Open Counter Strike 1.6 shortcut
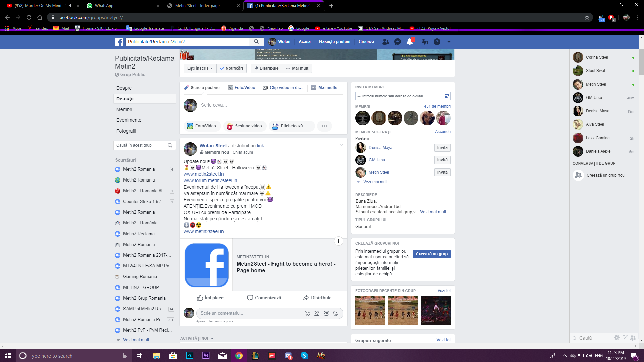Viewport: 644px width, 362px height. [145, 202]
